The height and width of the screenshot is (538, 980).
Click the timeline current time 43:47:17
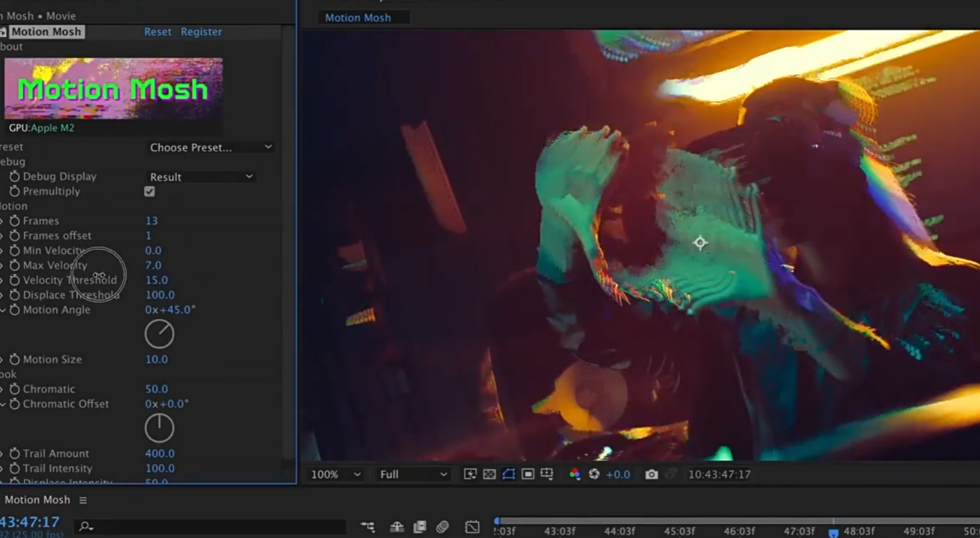tap(30, 522)
